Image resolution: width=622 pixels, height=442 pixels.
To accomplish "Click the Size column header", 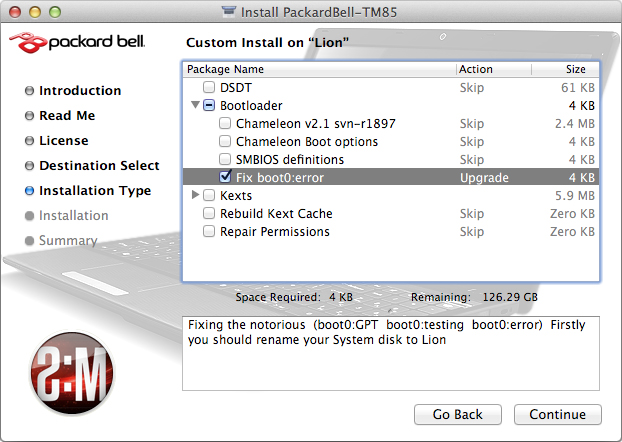I will click(x=565, y=69).
